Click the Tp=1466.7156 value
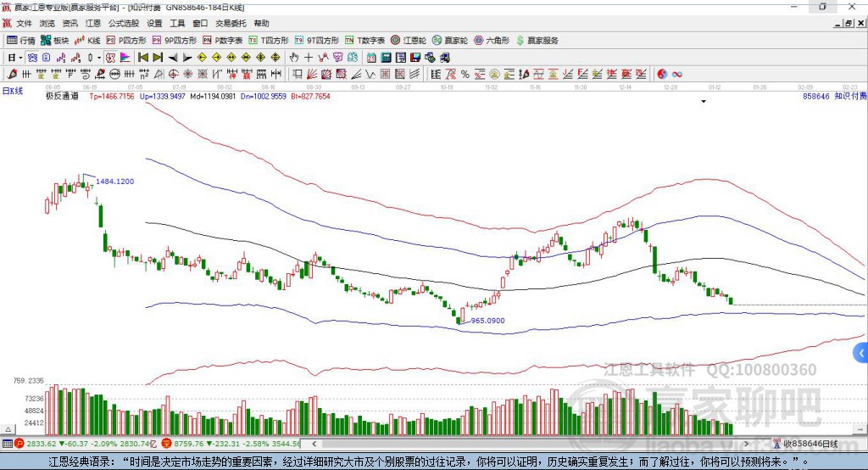 pyautogui.click(x=112, y=97)
